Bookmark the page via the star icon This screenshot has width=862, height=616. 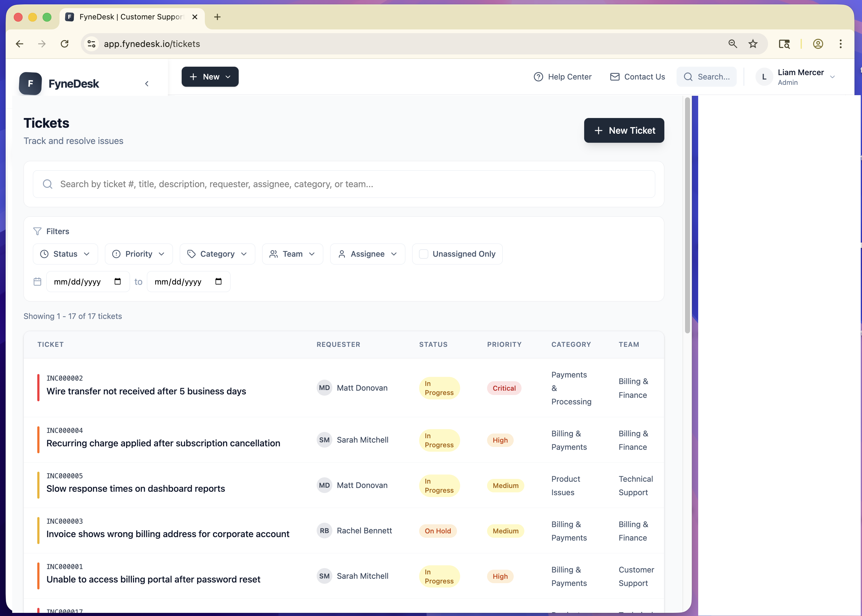click(x=753, y=44)
